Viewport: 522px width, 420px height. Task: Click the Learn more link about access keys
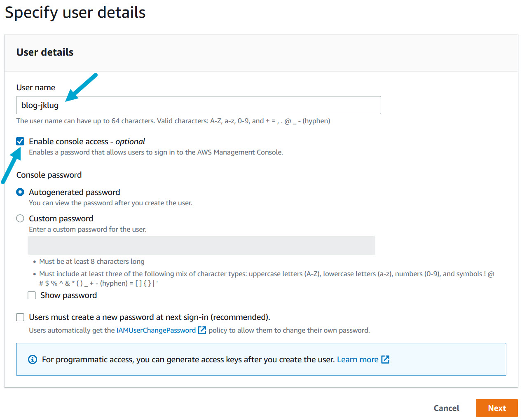357,359
